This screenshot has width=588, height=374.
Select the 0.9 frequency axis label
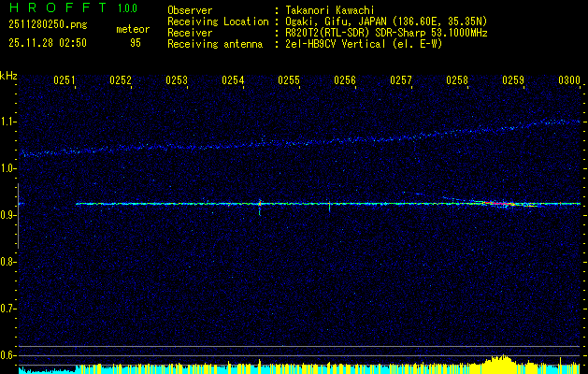[x=8, y=215]
